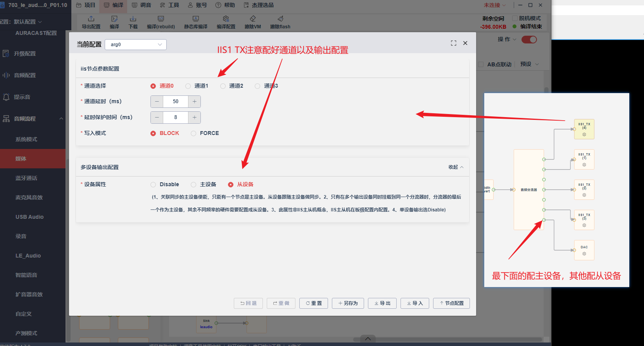
Task: Click the 节点配置 button
Action: (452, 303)
